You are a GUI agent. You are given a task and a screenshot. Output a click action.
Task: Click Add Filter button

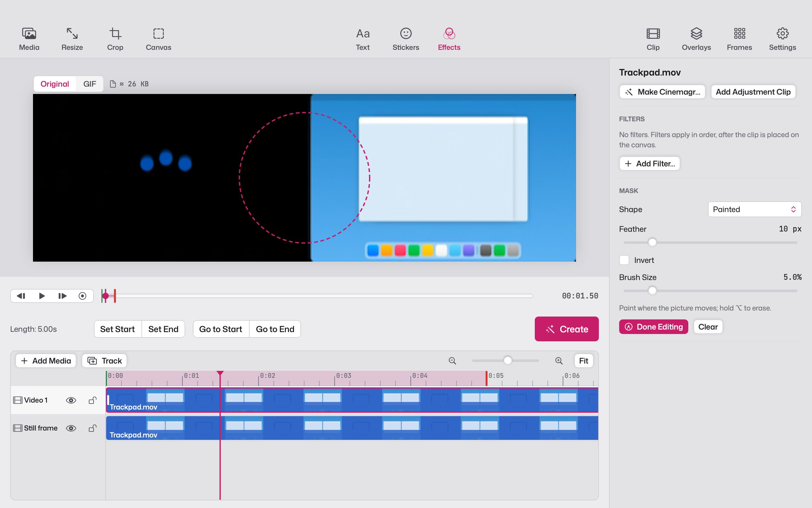click(650, 164)
